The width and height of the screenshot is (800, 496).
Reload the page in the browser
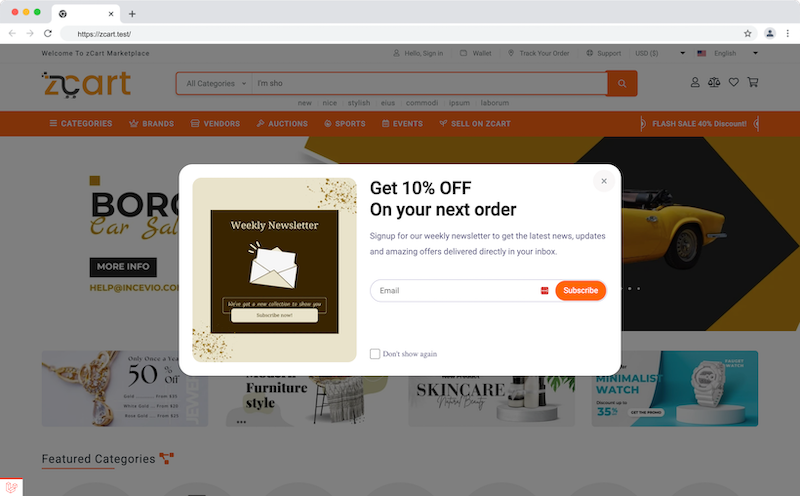click(47, 34)
